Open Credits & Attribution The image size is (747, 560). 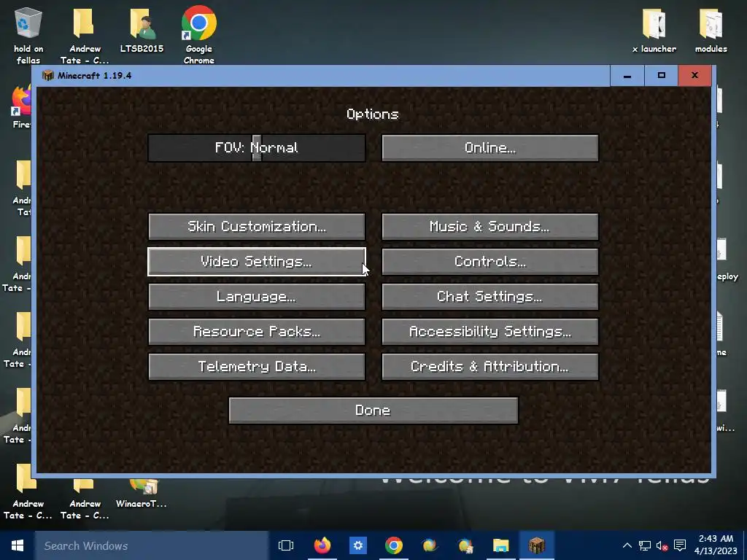489,367
